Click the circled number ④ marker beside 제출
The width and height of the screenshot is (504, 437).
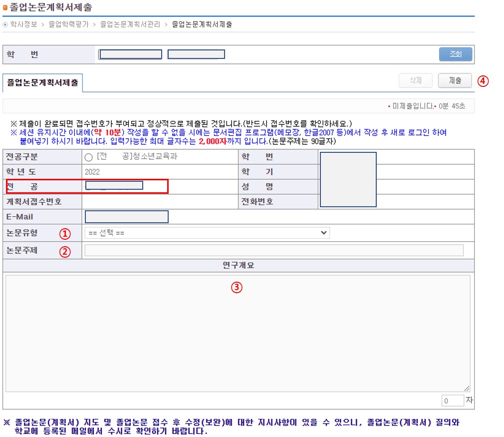click(483, 81)
